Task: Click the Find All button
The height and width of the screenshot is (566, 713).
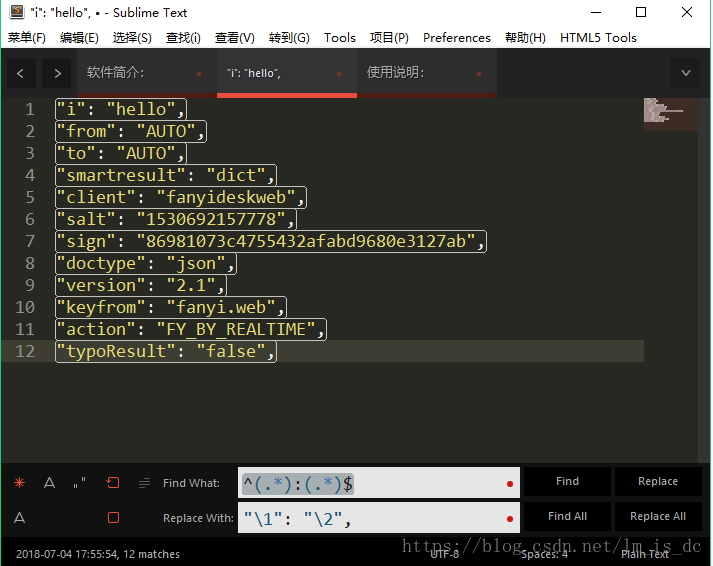Action: click(x=567, y=516)
